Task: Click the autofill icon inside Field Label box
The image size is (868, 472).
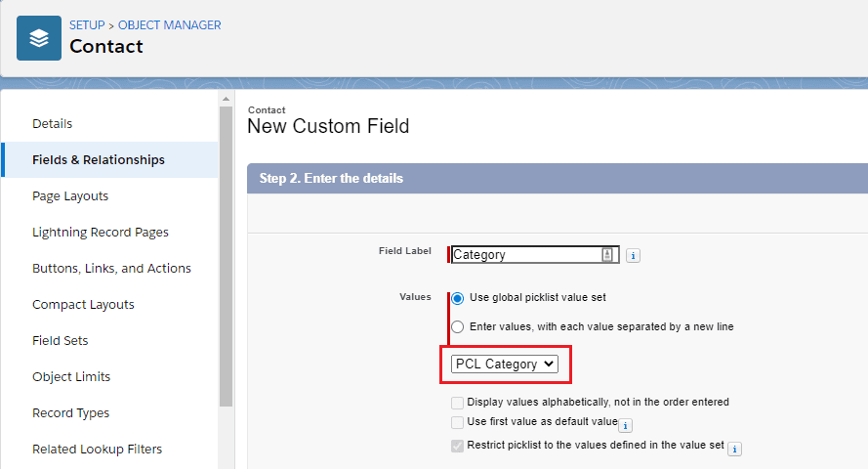Action: 607,254
